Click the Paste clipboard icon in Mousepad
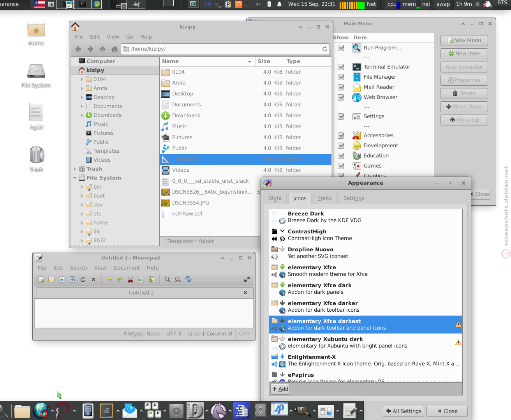This screenshot has height=420, width=511. 152,279
